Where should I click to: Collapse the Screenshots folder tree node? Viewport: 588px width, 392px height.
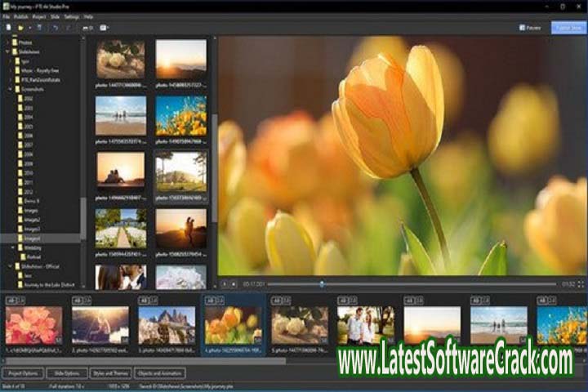[14, 89]
